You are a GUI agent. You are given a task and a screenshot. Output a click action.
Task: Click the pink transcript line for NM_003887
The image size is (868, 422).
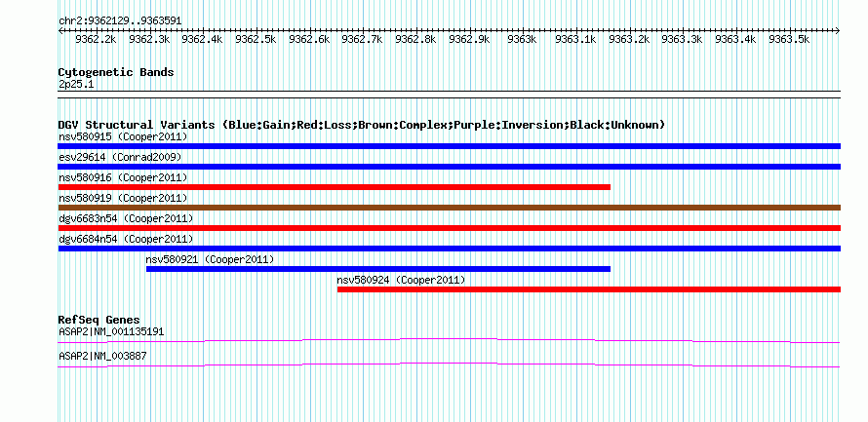[449, 365]
